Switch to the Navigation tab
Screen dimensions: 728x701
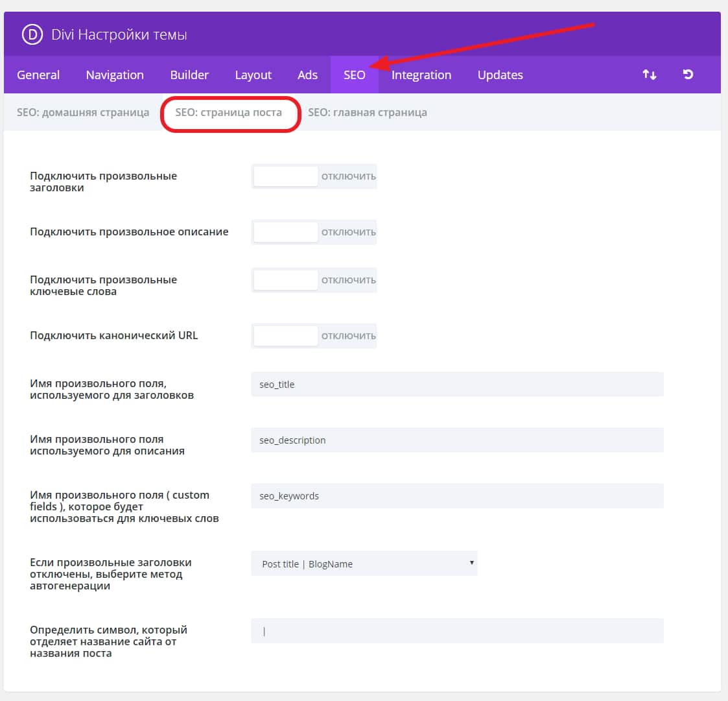[x=115, y=75]
